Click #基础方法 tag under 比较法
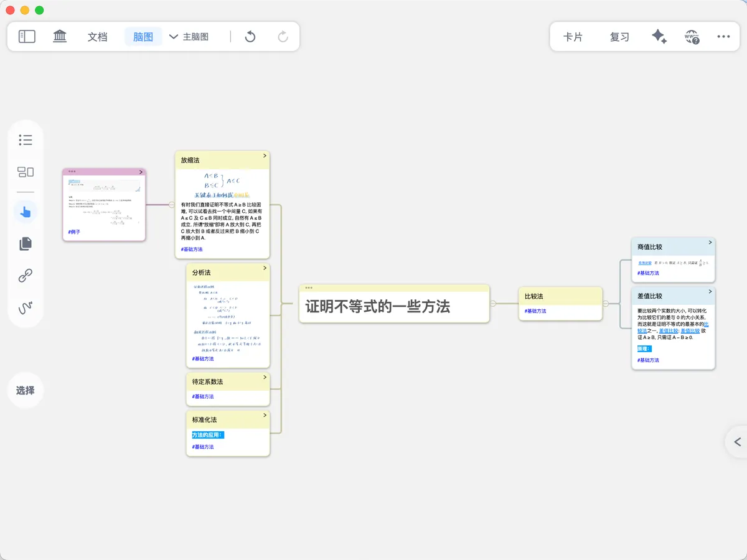Image resolution: width=747 pixels, height=560 pixels. point(535,310)
